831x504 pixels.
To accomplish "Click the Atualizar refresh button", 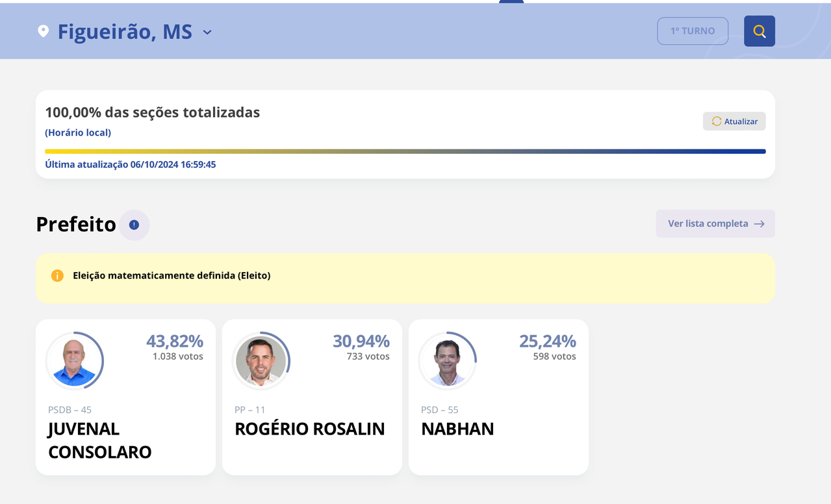I will click(x=734, y=121).
